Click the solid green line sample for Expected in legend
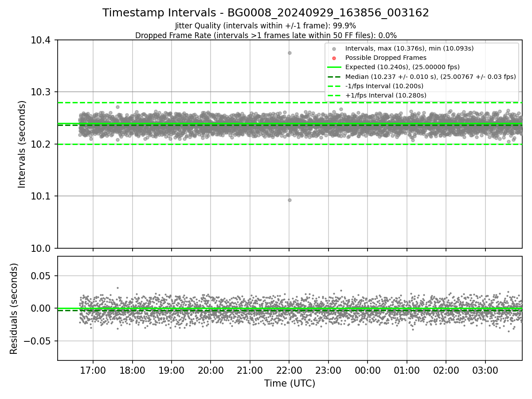 (x=334, y=67)
